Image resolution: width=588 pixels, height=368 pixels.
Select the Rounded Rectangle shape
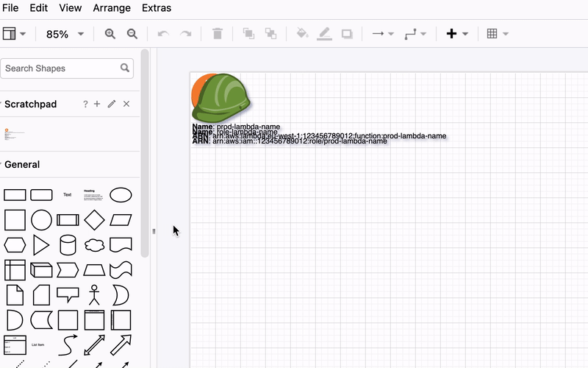point(41,195)
